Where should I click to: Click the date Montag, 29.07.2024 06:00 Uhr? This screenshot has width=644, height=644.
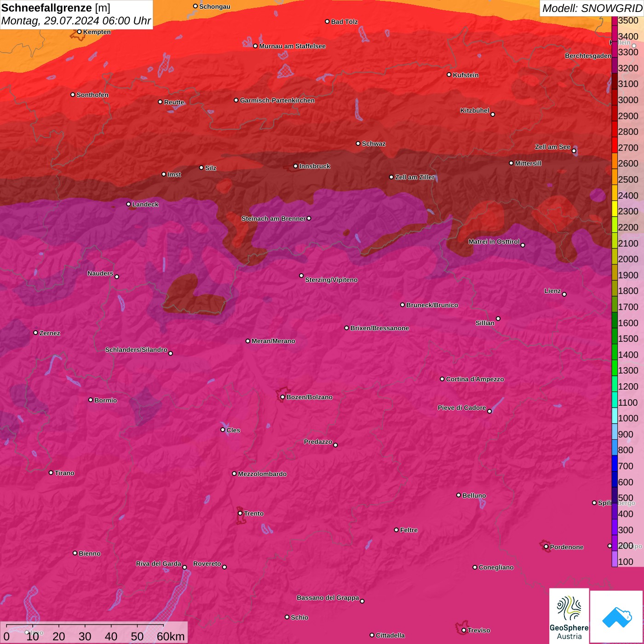tap(76, 21)
